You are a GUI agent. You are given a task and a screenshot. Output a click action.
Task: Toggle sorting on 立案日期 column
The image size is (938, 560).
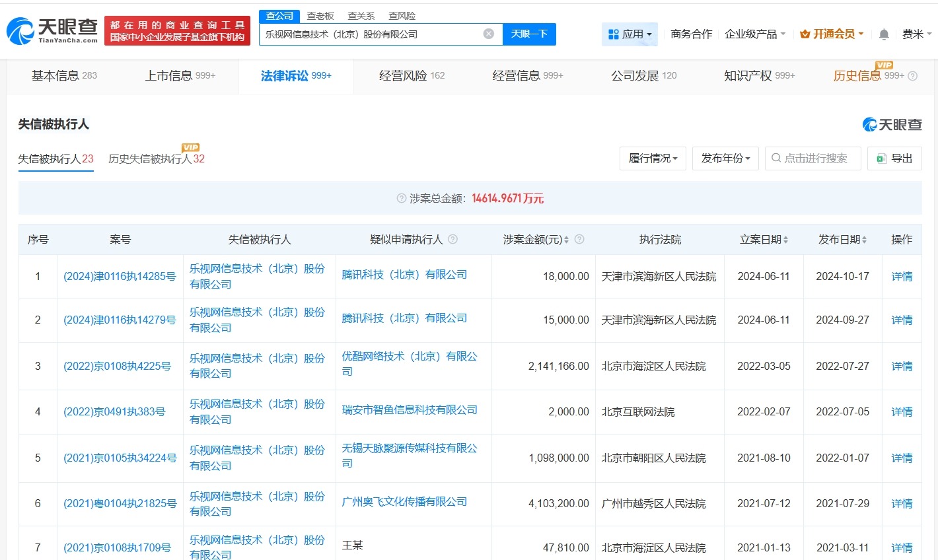click(785, 239)
